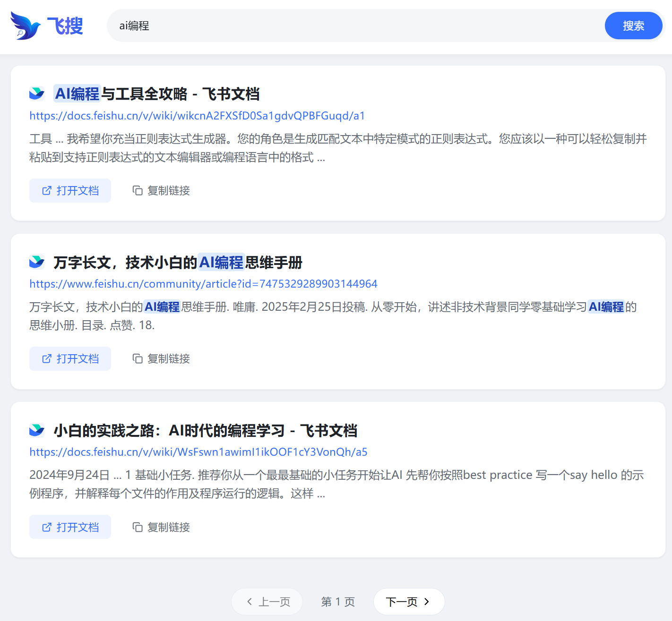Focus the search box containing ai编程
Viewport: 672px width, 621px height.
pos(354,26)
